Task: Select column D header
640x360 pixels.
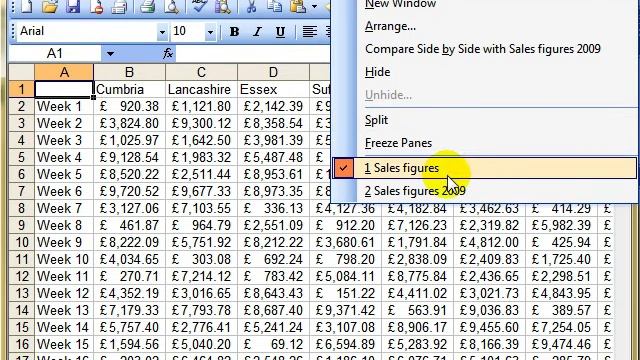Action: pyautogui.click(x=273, y=72)
